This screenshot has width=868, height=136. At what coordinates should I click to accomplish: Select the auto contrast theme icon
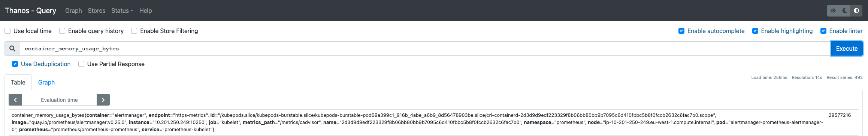coord(856,11)
